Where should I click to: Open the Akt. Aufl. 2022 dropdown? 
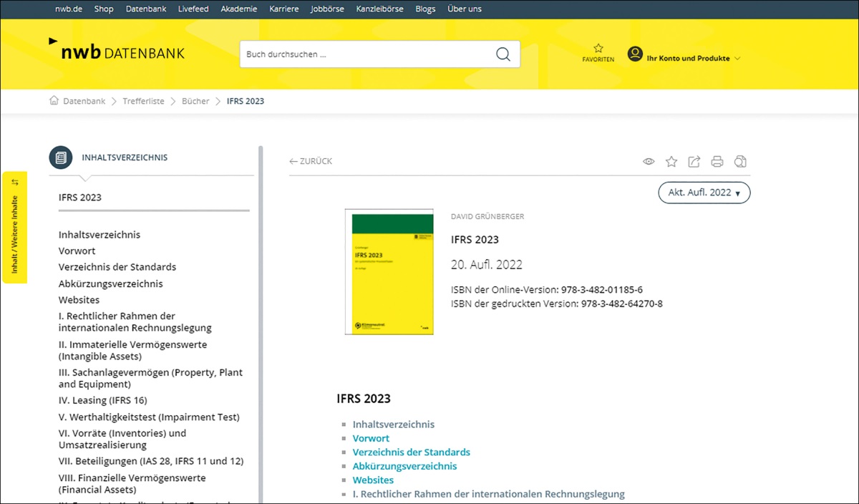704,193
